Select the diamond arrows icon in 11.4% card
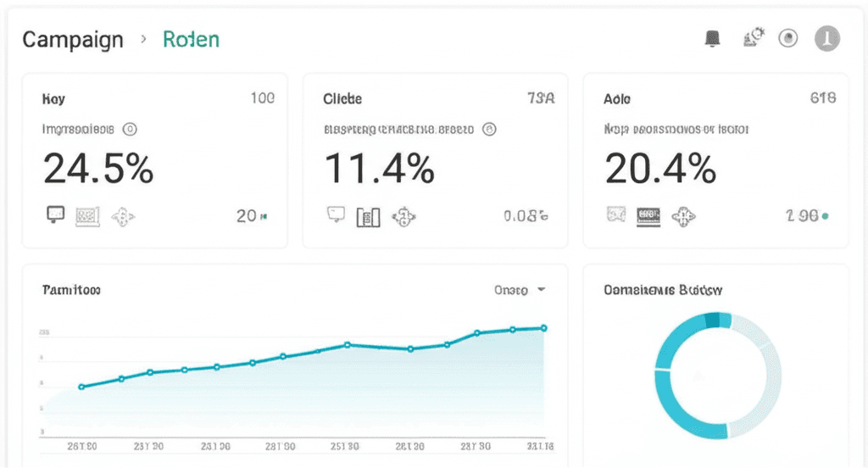This screenshot has width=868, height=468. tap(403, 216)
